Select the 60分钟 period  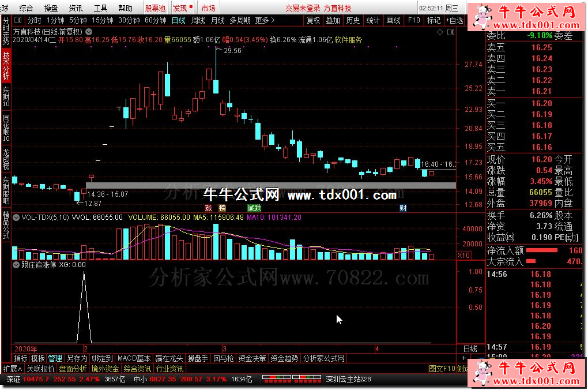(155, 20)
